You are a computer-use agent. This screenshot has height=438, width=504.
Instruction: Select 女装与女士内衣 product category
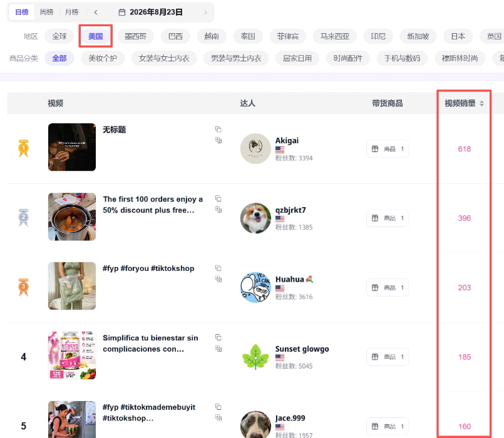pos(164,58)
